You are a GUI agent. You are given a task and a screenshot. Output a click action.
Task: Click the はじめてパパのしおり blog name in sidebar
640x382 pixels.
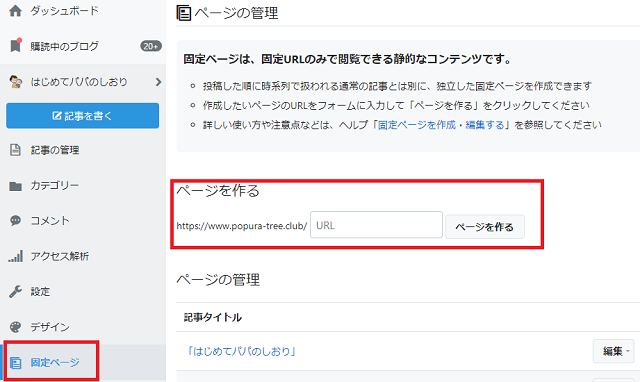[x=79, y=82]
